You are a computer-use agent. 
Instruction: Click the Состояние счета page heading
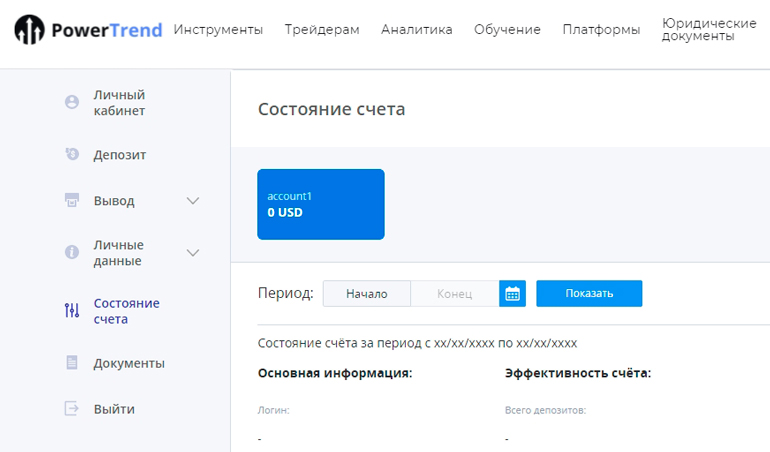pyautogui.click(x=331, y=109)
